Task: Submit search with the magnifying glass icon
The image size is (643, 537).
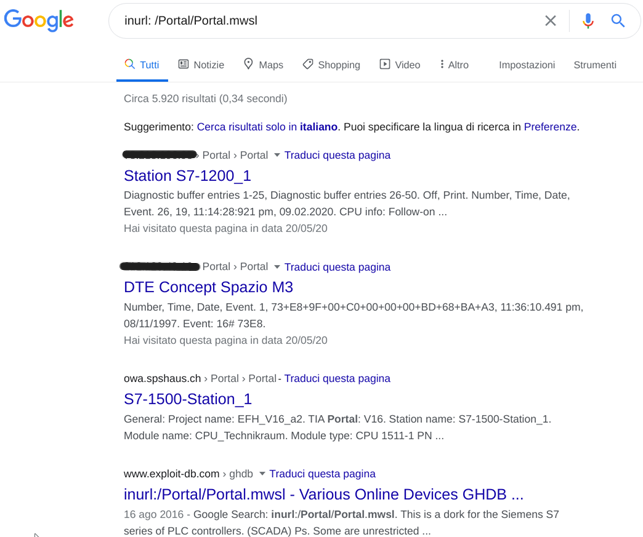Action: click(618, 20)
